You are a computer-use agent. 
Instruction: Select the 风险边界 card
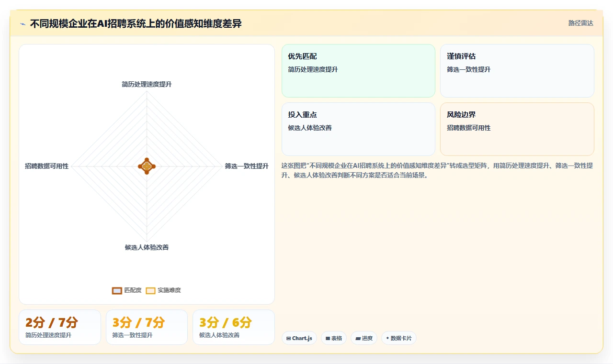517,129
